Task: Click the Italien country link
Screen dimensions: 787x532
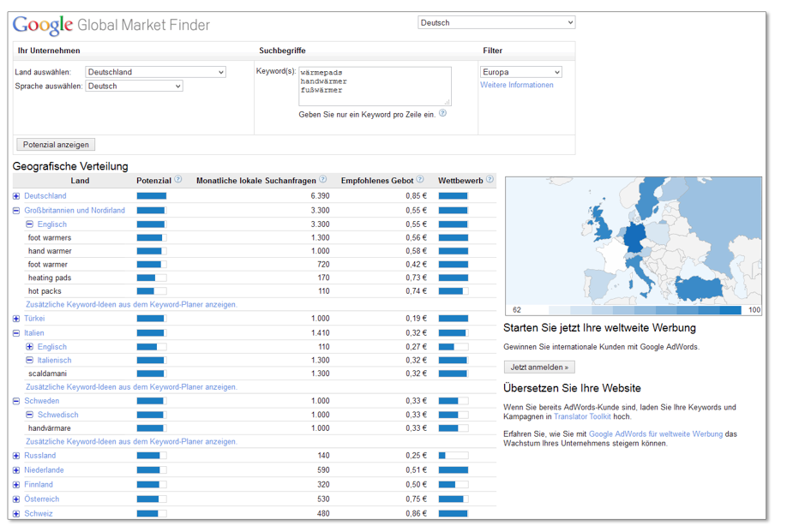Action: click(34, 333)
